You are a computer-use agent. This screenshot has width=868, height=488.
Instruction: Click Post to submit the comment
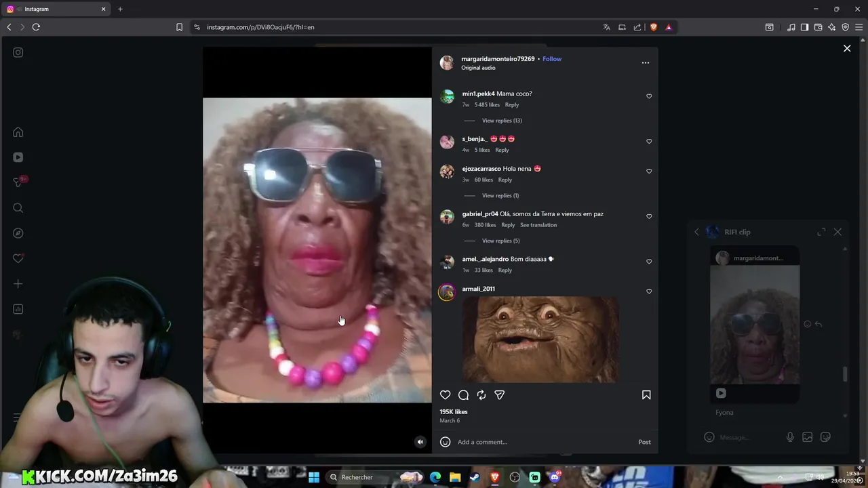click(644, 442)
